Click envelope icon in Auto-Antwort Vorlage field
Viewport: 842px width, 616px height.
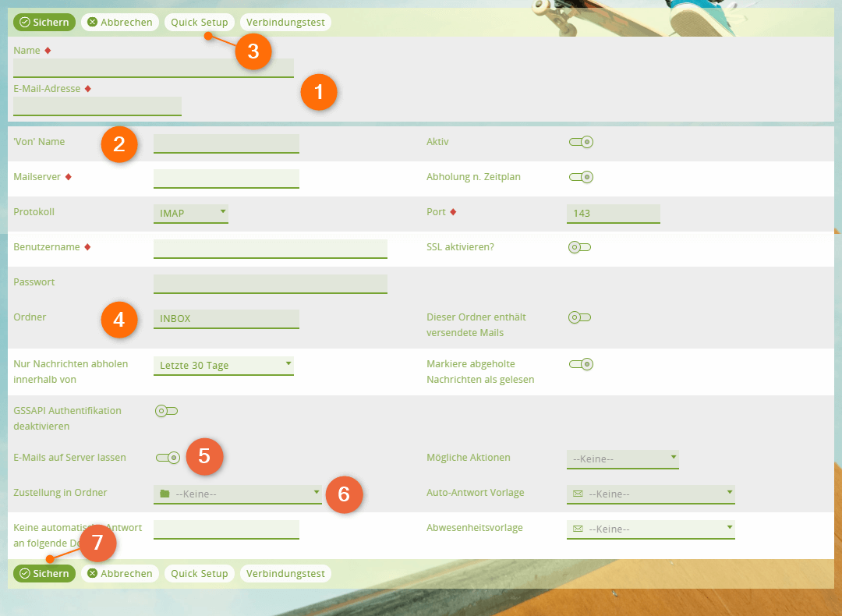(x=578, y=494)
